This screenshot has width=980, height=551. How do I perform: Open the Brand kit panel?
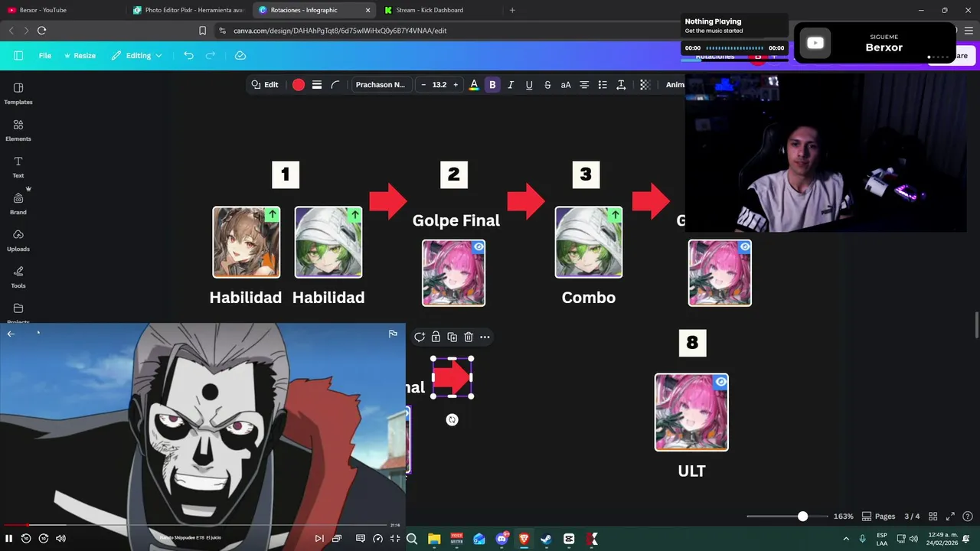pyautogui.click(x=18, y=204)
